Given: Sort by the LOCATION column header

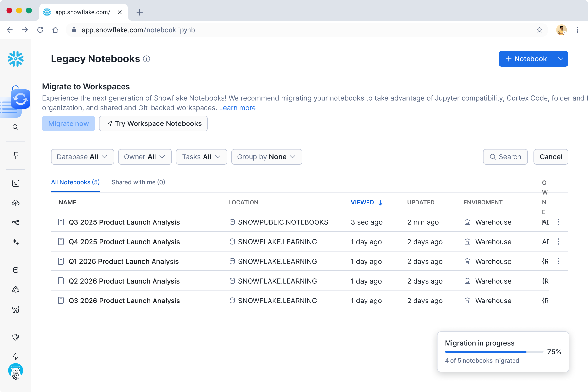Looking at the screenshot, I should (x=243, y=203).
